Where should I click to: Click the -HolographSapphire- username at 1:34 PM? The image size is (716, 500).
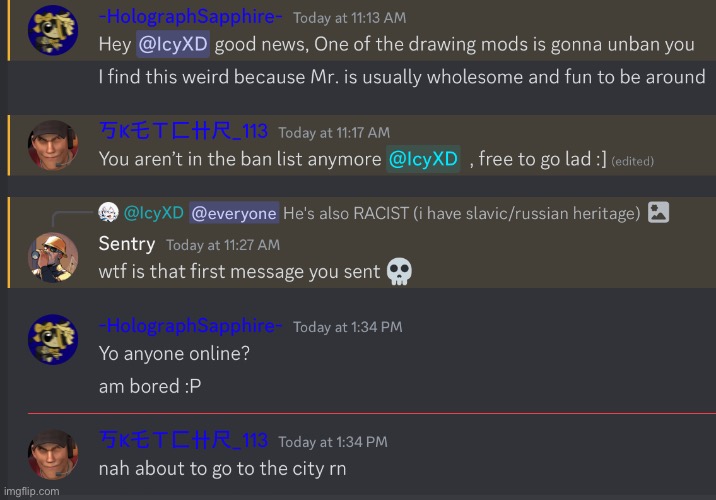click(x=190, y=326)
